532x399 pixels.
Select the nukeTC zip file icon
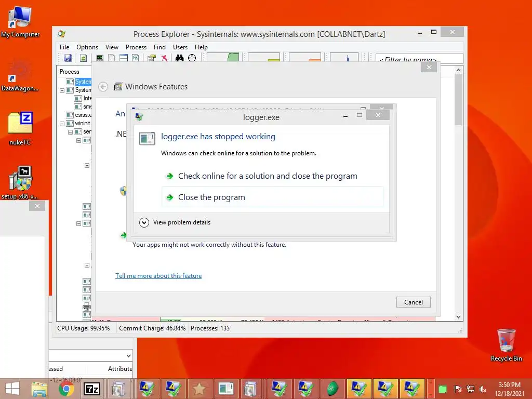[x=20, y=129]
